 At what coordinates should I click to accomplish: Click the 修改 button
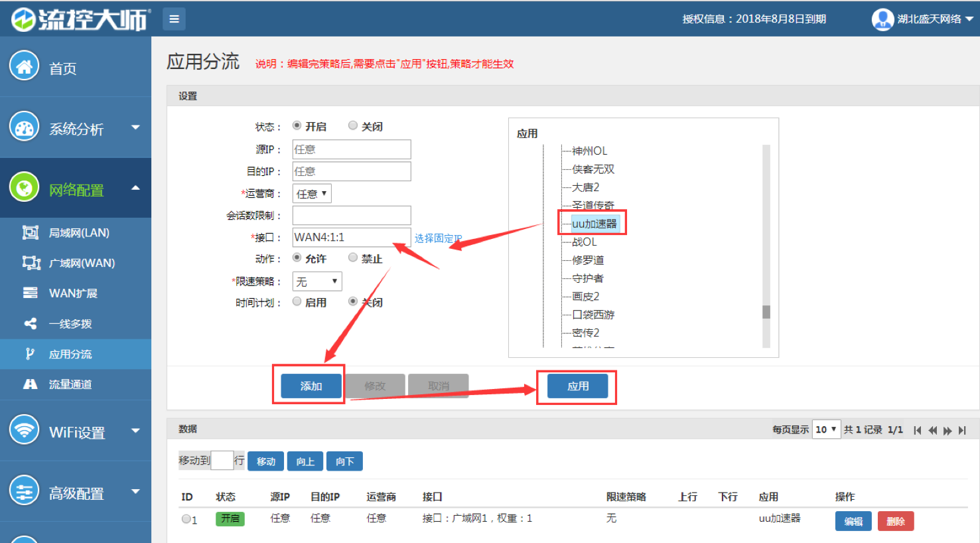tap(375, 386)
